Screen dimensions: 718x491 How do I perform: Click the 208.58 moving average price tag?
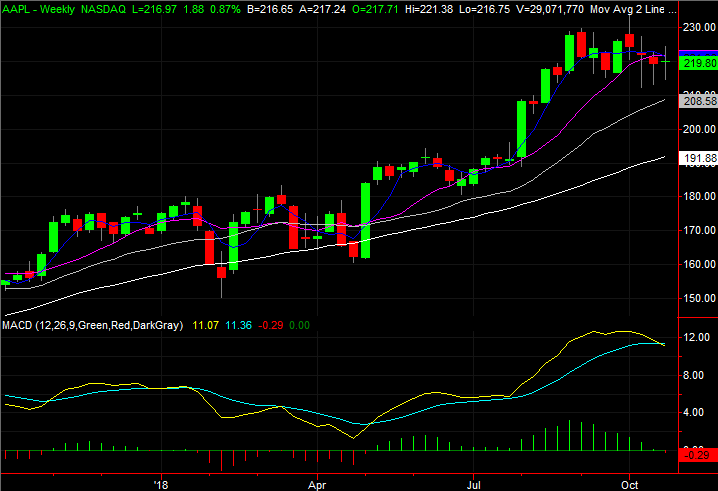(x=699, y=101)
